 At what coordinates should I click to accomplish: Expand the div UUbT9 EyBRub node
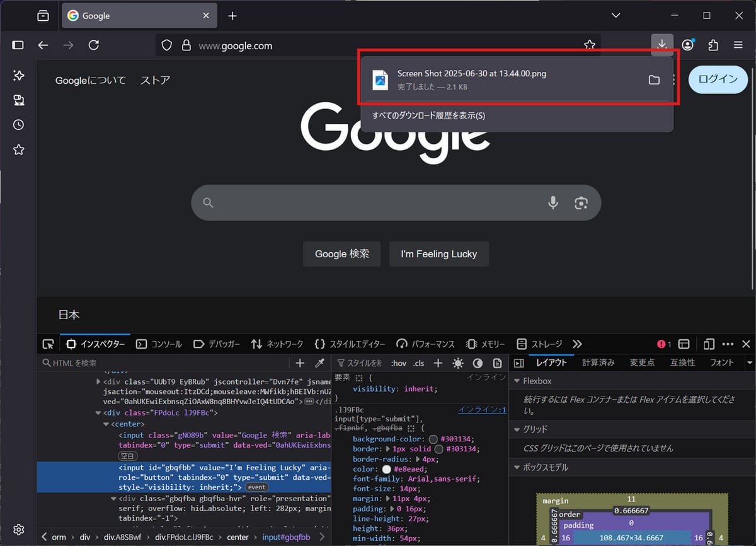pyautogui.click(x=98, y=382)
